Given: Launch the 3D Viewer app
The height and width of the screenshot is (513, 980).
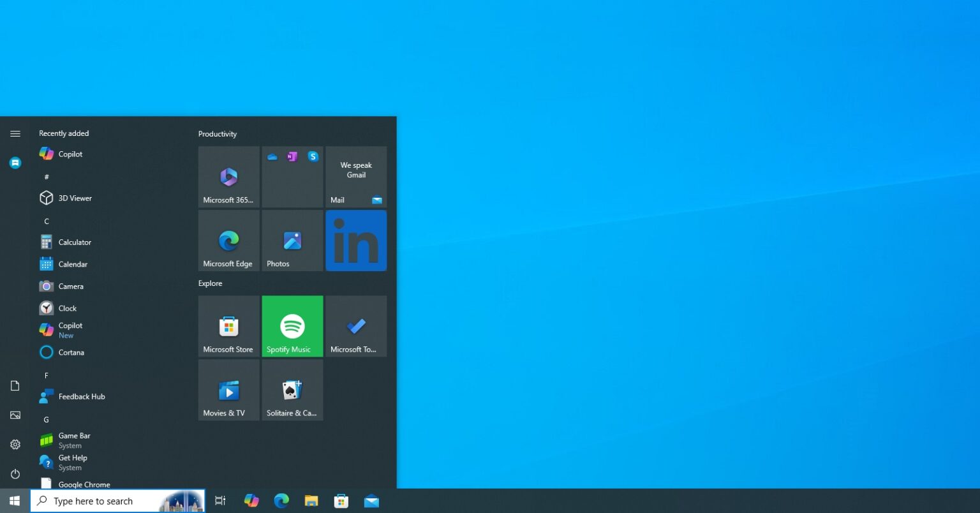Looking at the screenshot, I should pos(74,198).
